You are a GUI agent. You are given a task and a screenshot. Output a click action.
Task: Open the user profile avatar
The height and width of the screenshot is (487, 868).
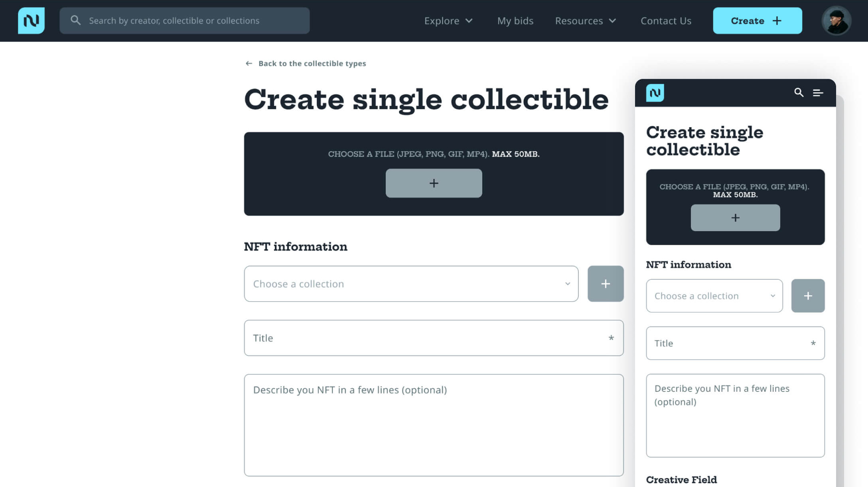[x=836, y=21]
